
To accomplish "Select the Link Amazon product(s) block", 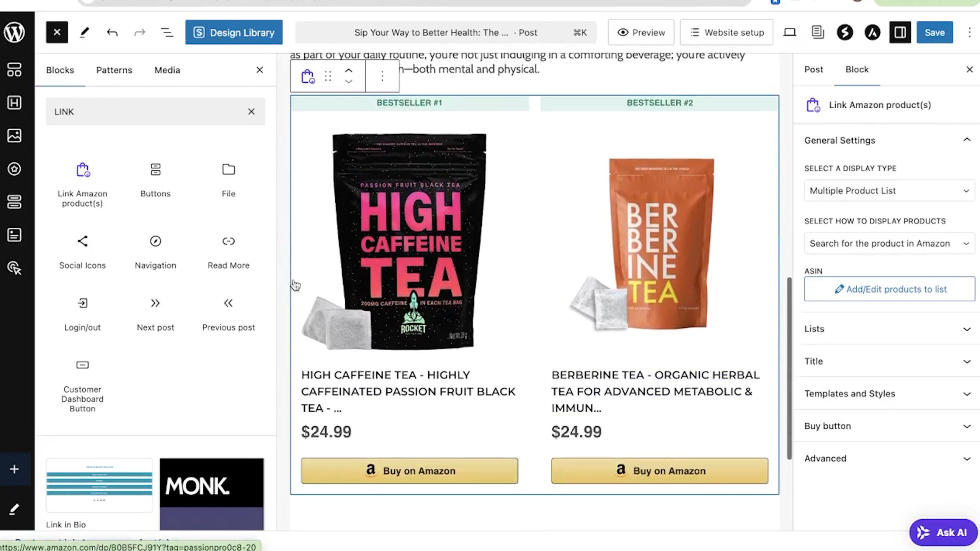I will (x=82, y=180).
